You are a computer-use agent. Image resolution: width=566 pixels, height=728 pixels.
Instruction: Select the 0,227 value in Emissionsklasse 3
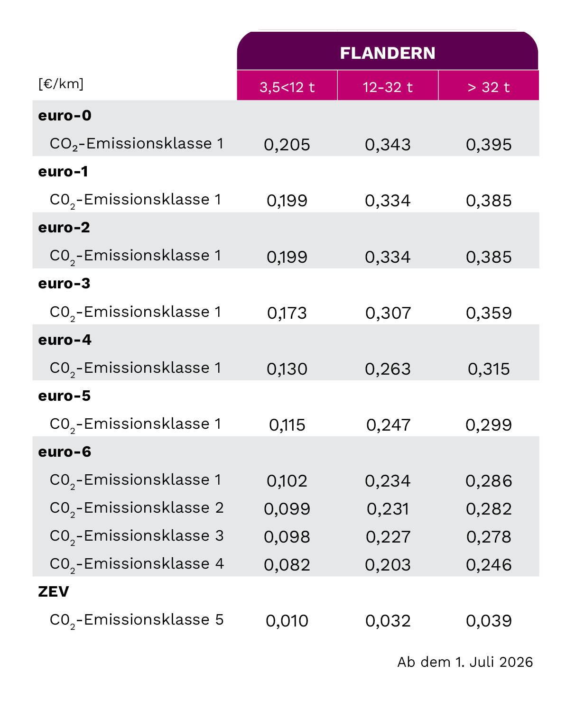point(388,537)
